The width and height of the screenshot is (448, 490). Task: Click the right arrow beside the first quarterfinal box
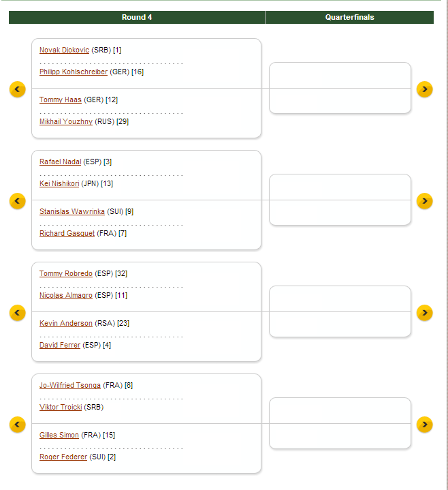pyautogui.click(x=424, y=89)
